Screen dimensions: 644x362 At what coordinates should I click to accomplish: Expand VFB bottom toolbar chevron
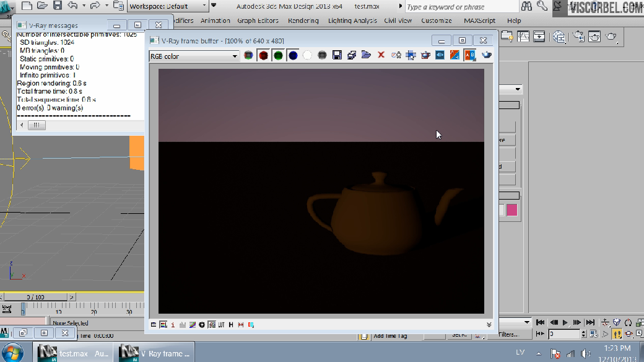pos(489,325)
